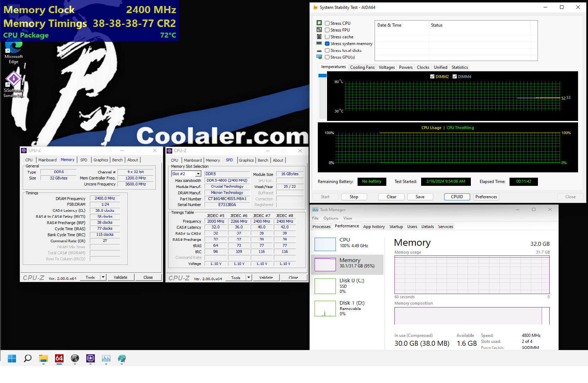Viewport: 588px width, 383px height.
Task: Expand Tools dropdown arrow in right CPU-Z
Action: pos(249,278)
